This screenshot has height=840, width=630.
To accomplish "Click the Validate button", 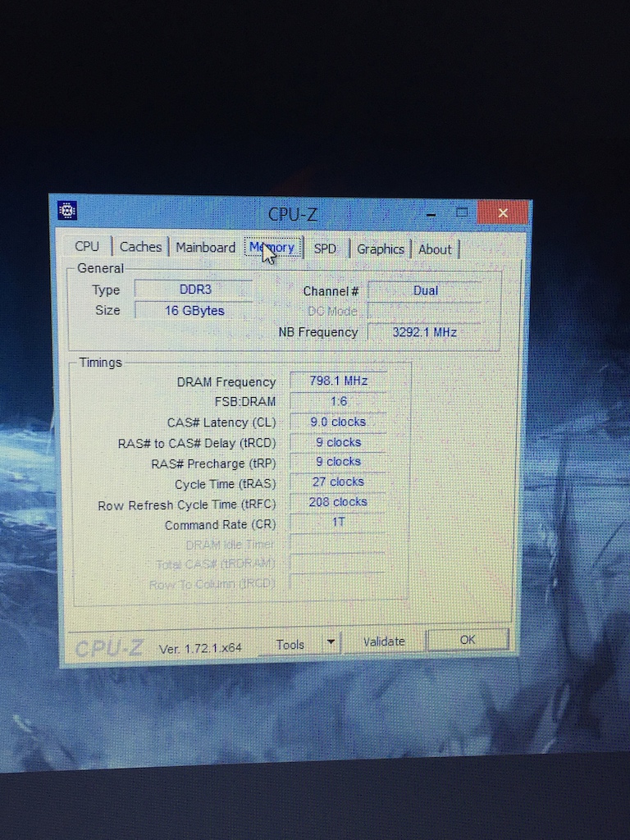I will 384,641.
